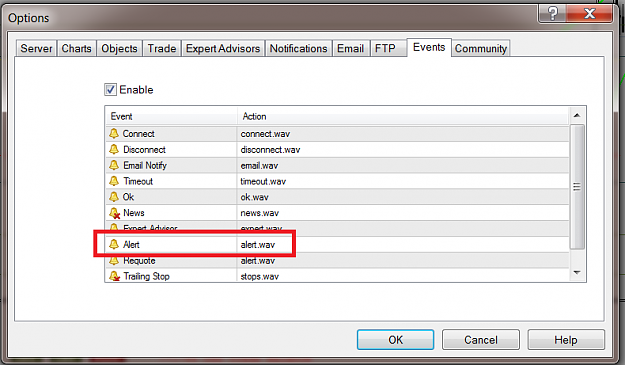Confirm settings with the OK button
This screenshot has width=625, height=365.
pos(395,340)
